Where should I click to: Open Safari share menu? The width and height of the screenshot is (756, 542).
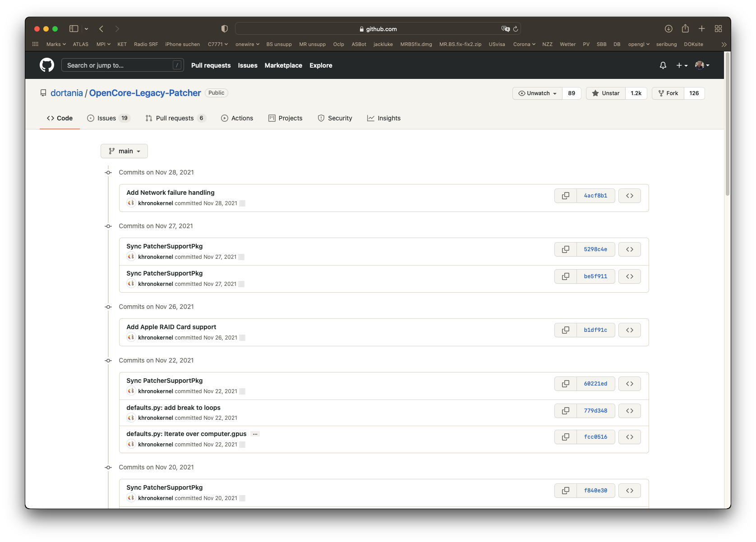tap(685, 28)
